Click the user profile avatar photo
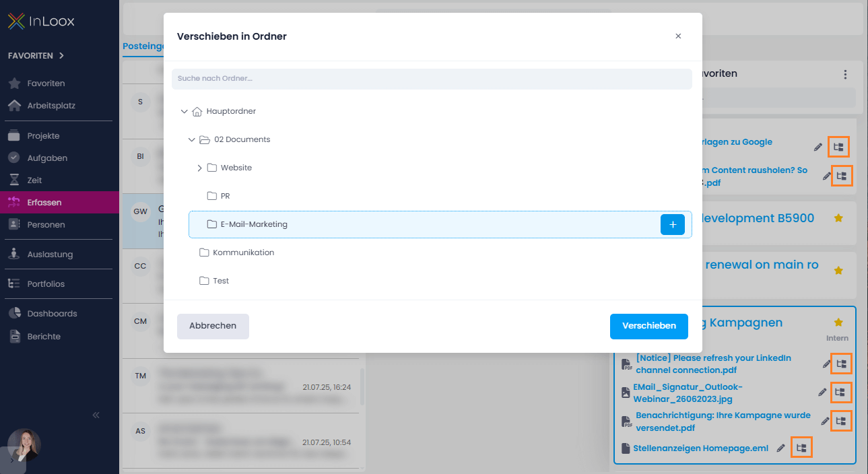This screenshot has width=868, height=474. click(25, 444)
